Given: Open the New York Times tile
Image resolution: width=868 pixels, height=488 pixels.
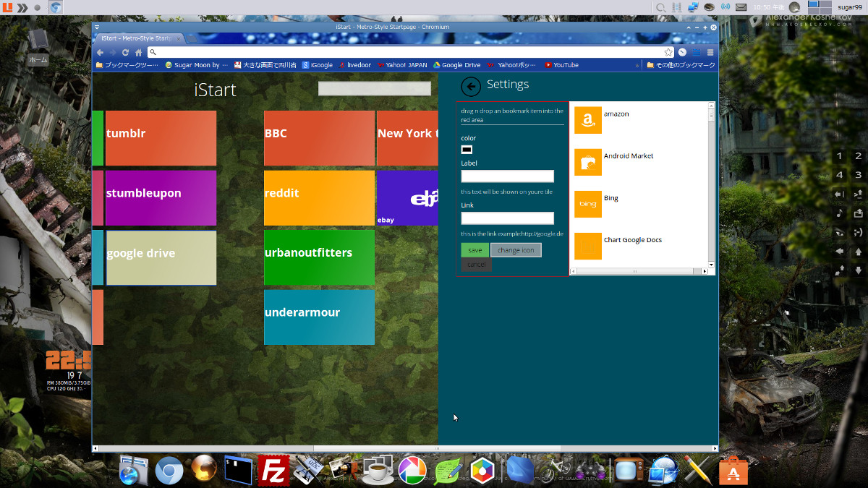Looking at the screenshot, I should [x=407, y=138].
